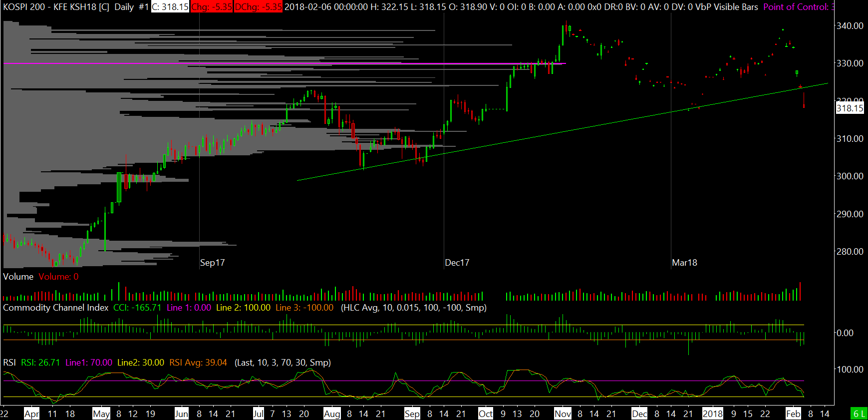This screenshot has height=420, width=868.
Task: Click the 280.00 price axis label
Action: (850, 252)
